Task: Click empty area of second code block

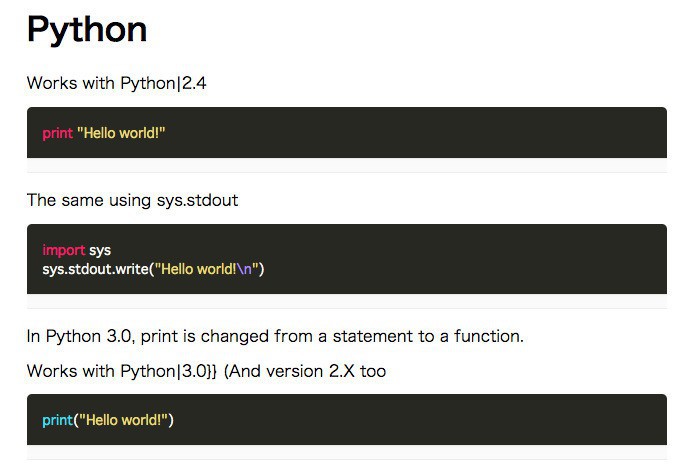Action: [480, 259]
